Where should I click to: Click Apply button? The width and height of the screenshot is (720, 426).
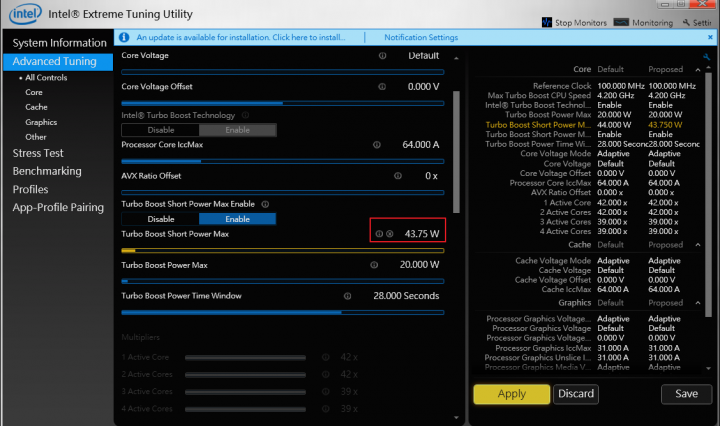[512, 394]
